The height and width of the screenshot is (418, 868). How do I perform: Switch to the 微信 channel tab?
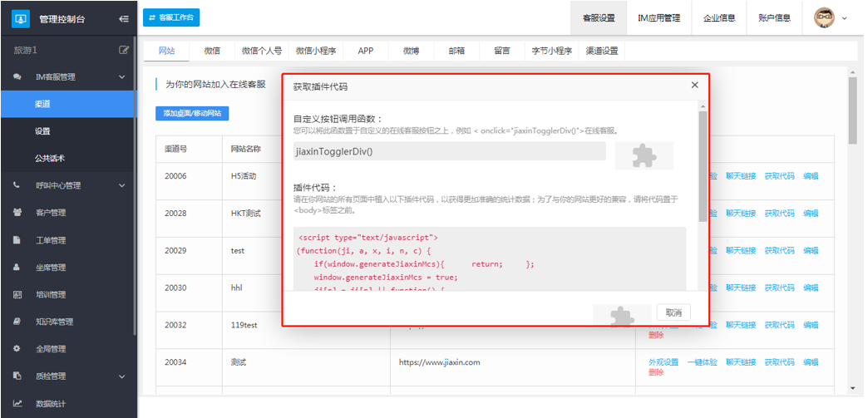pyautogui.click(x=212, y=51)
